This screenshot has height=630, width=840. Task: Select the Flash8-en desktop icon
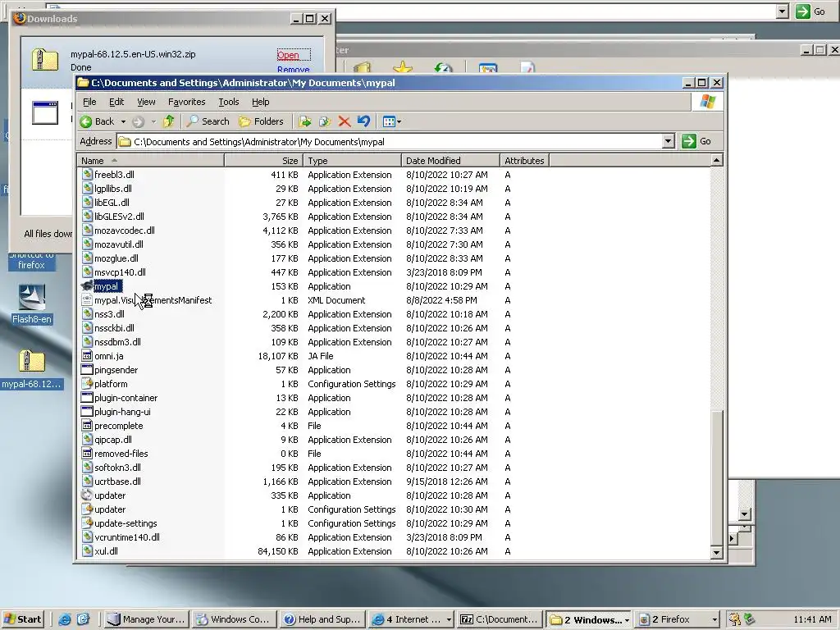tap(32, 299)
